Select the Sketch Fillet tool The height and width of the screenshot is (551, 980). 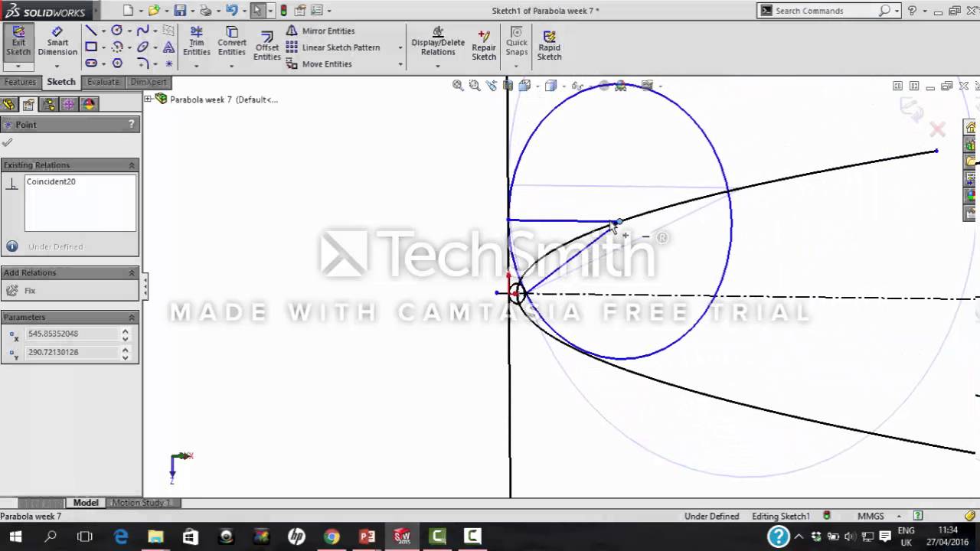(x=142, y=64)
